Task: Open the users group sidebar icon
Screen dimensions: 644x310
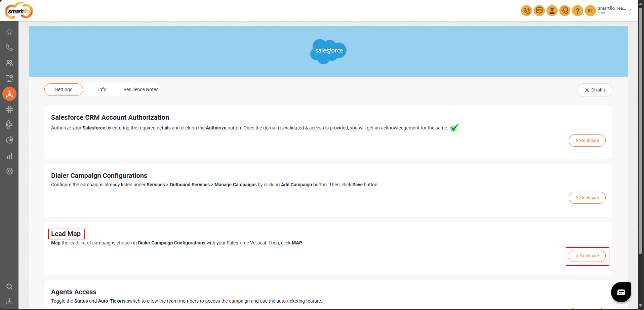Action: (x=9, y=63)
